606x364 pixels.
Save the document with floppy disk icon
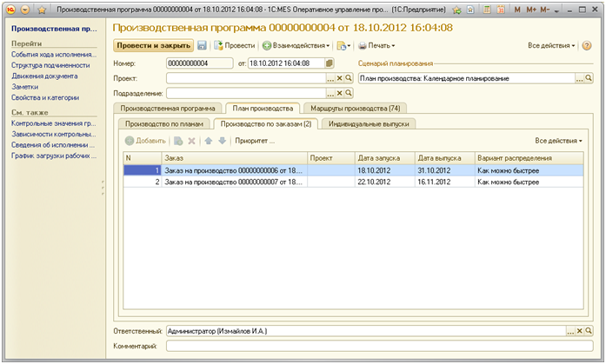pos(202,45)
